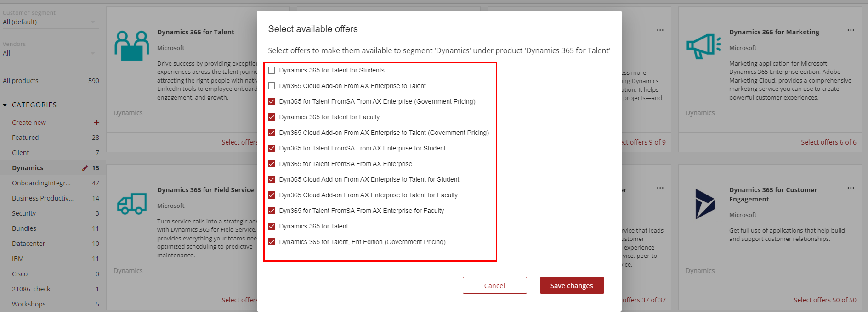
Task: Uncheck the plain Dynamics 365 for Talent offer
Action: coord(272,226)
